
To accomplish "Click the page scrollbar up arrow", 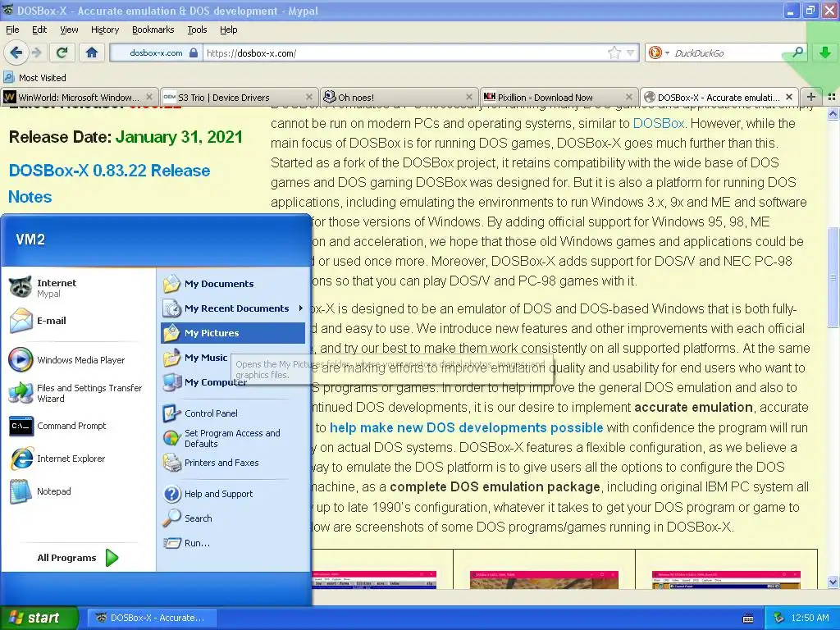I will pos(833,113).
